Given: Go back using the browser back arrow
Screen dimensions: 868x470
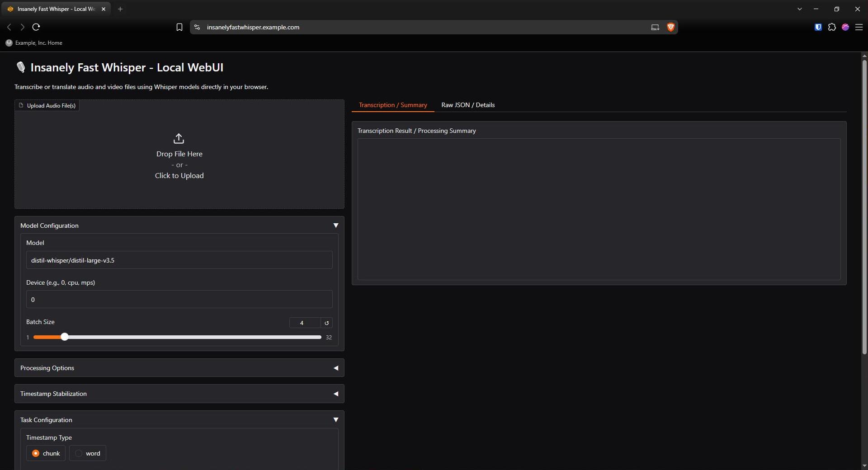Looking at the screenshot, I should pyautogui.click(x=9, y=27).
